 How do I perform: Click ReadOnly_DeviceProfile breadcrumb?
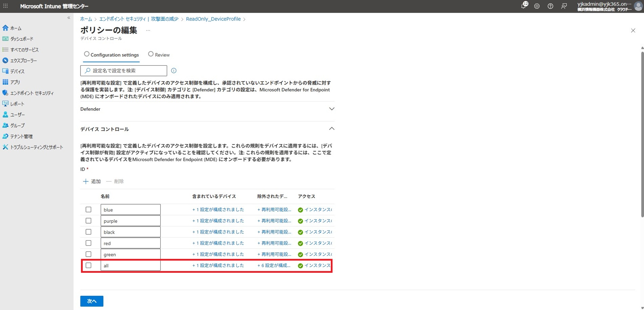[x=213, y=19]
